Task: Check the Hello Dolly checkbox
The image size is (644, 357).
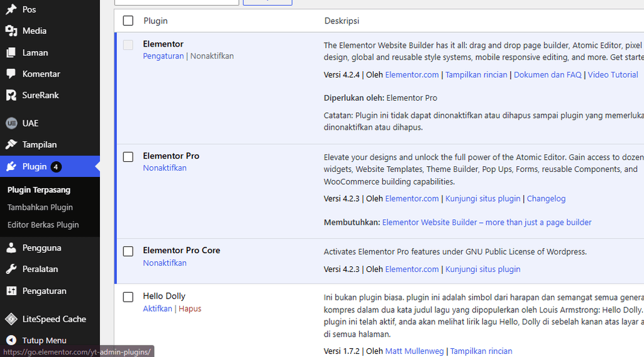Action: (128, 297)
